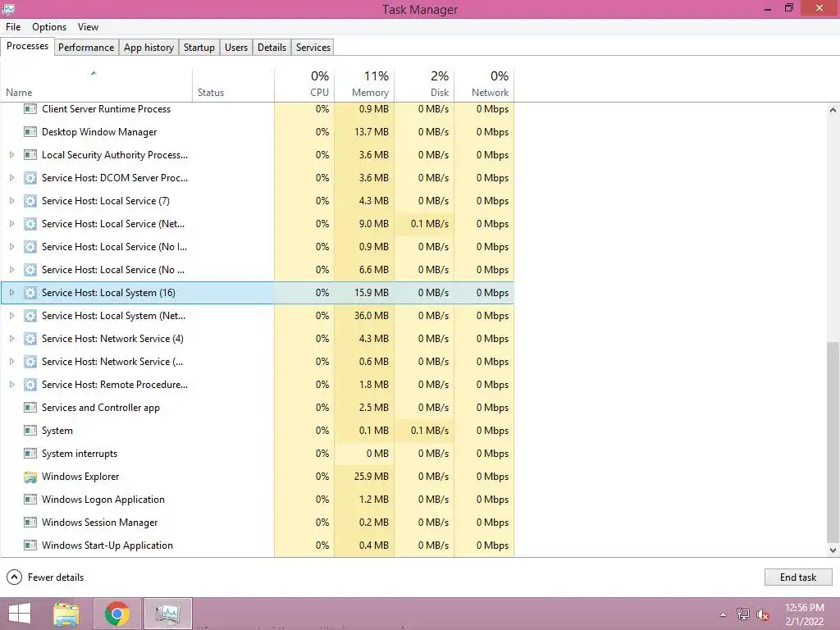The width and height of the screenshot is (840, 630).
Task: Expand Service Host: Local Service (Net... row
Action: click(x=11, y=224)
